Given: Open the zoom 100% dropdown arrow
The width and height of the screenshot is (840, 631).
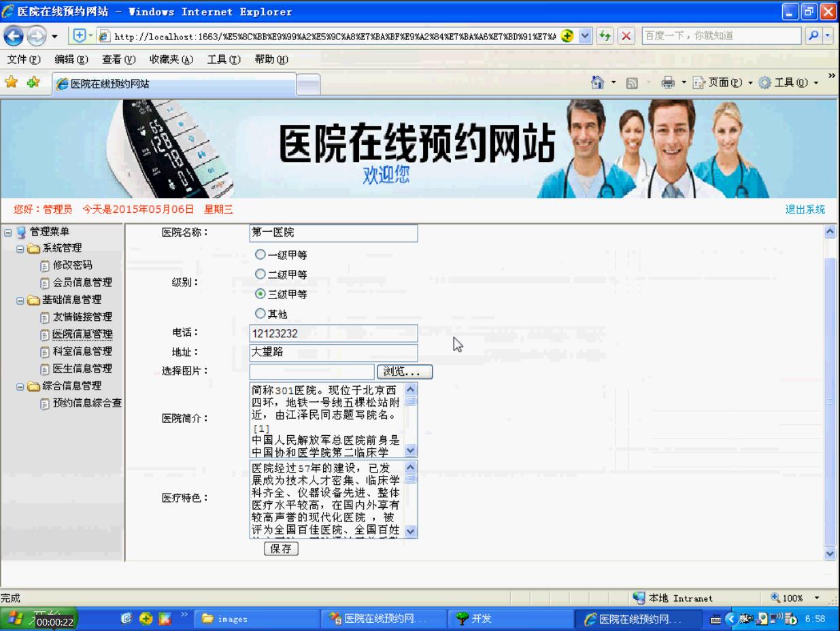Looking at the screenshot, I should tap(817, 598).
